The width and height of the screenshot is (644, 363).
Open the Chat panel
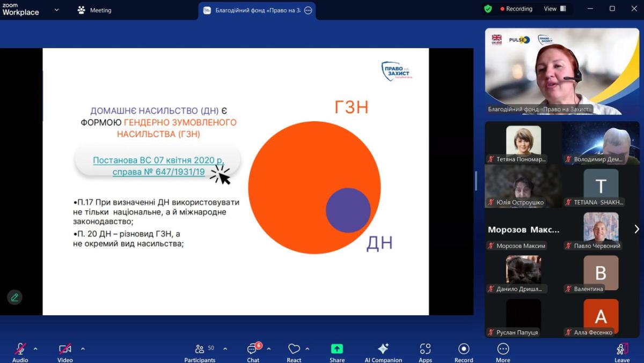[253, 352]
